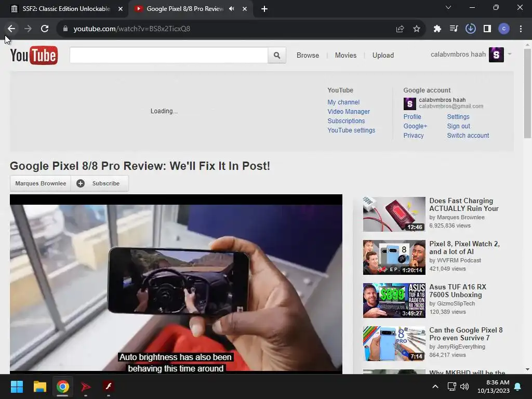Open Google account Settings link

[x=458, y=117]
